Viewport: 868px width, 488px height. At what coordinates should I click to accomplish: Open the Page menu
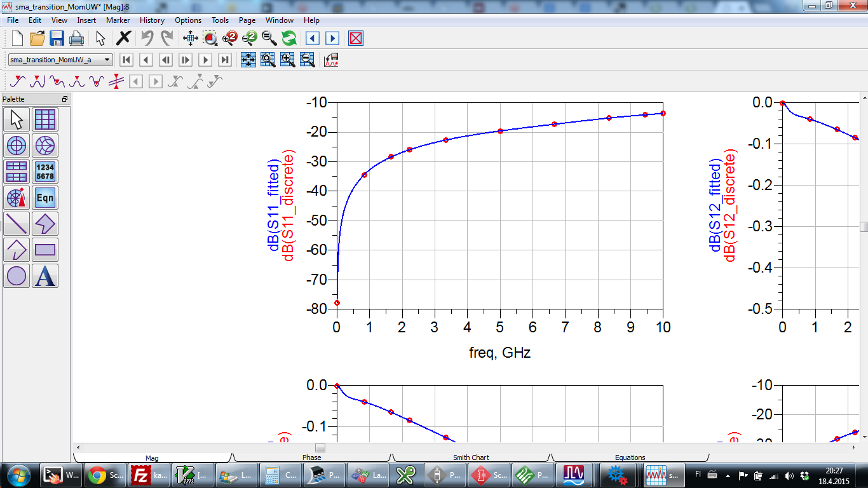tap(247, 20)
